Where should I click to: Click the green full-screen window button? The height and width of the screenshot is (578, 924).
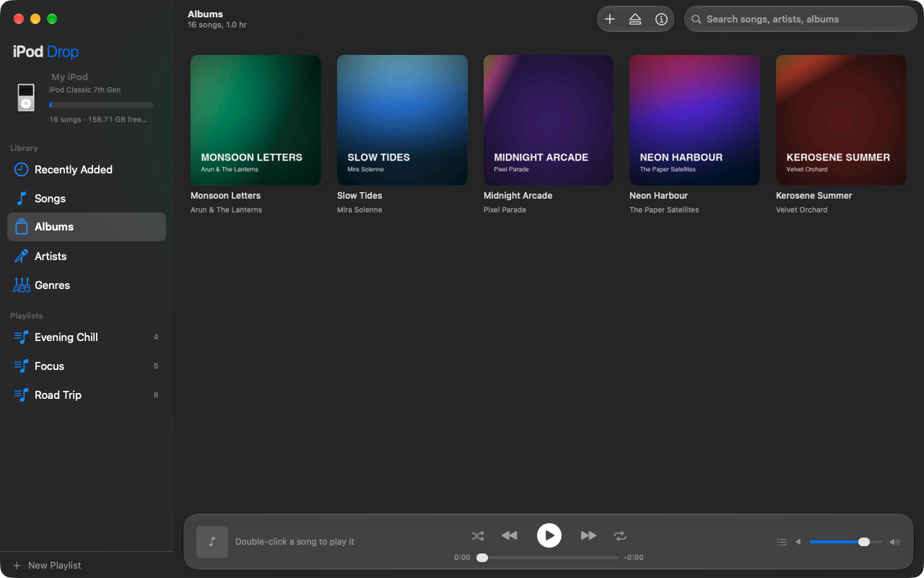(52, 20)
